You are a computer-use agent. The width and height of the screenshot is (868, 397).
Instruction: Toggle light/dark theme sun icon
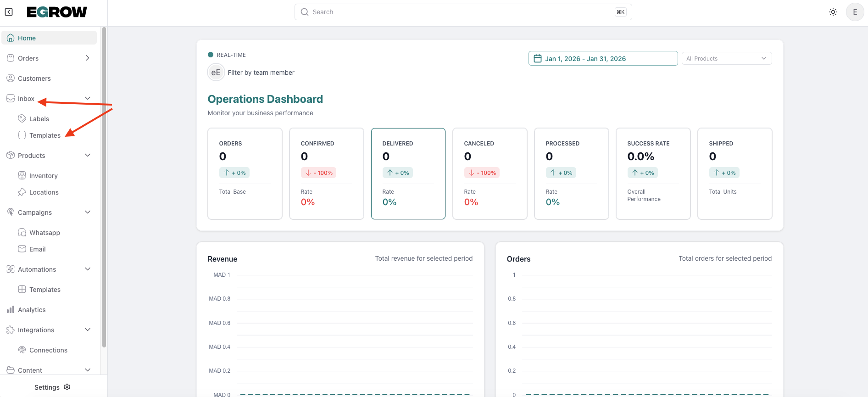click(x=833, y=12)
